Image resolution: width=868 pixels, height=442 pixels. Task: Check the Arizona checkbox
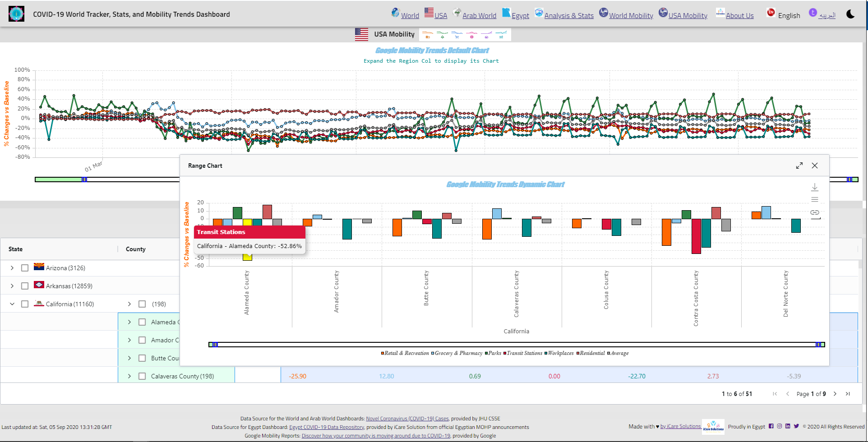pos(25,267)
